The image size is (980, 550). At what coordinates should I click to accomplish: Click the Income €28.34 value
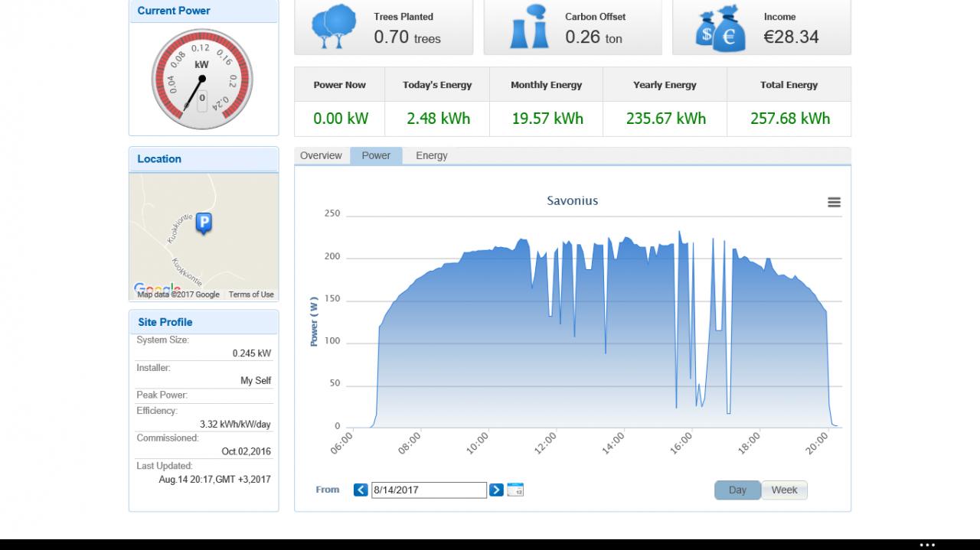click(791, 37)
